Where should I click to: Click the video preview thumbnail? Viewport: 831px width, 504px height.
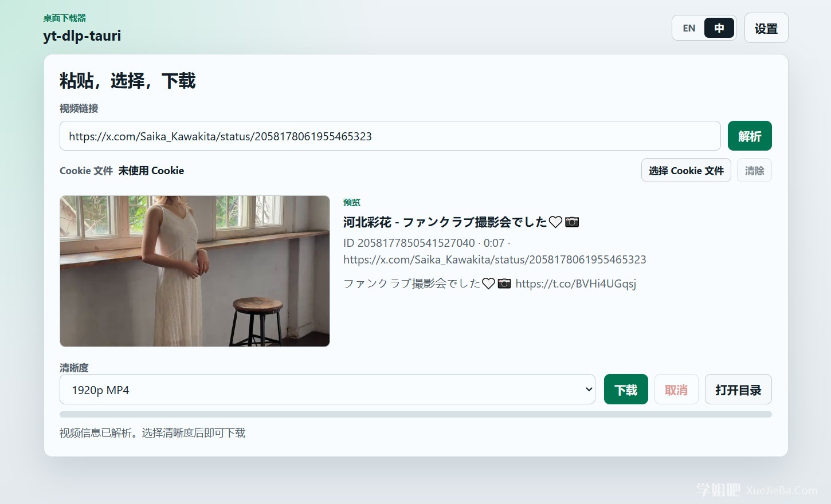click(x=195, y=271)
